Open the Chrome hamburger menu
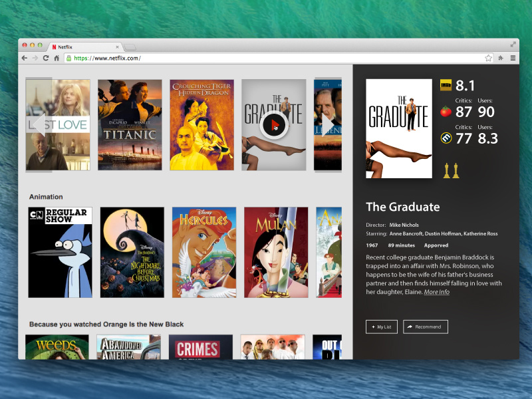 [513, 58]
